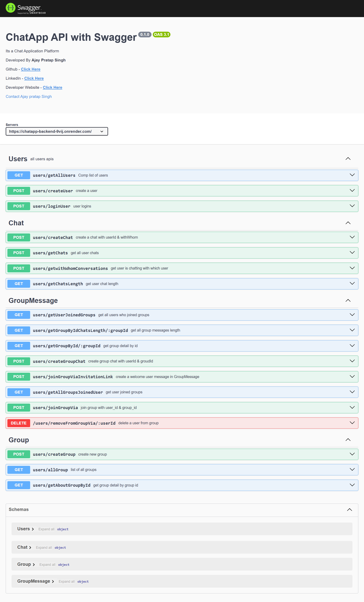Click 'get user joined groups' description
Screen dimensions: 364x602
pyautogui.click(x=124, y=392)
